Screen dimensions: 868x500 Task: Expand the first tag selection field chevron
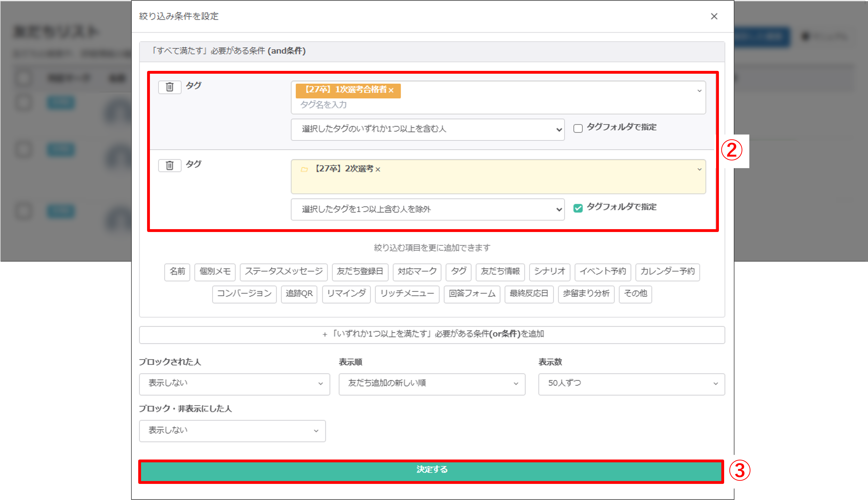click(699, 91)
